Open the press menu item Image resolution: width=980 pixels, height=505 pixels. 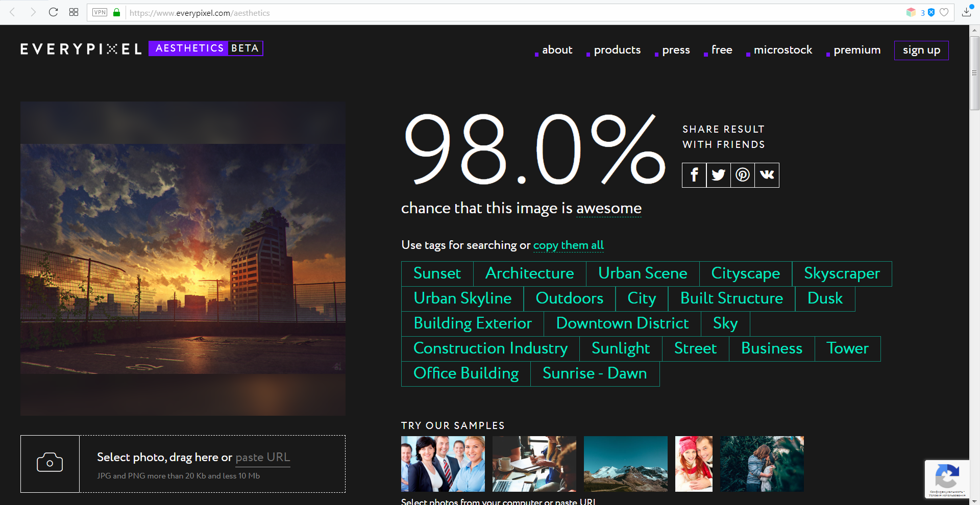pyautogui.click(x=676, y=50)
